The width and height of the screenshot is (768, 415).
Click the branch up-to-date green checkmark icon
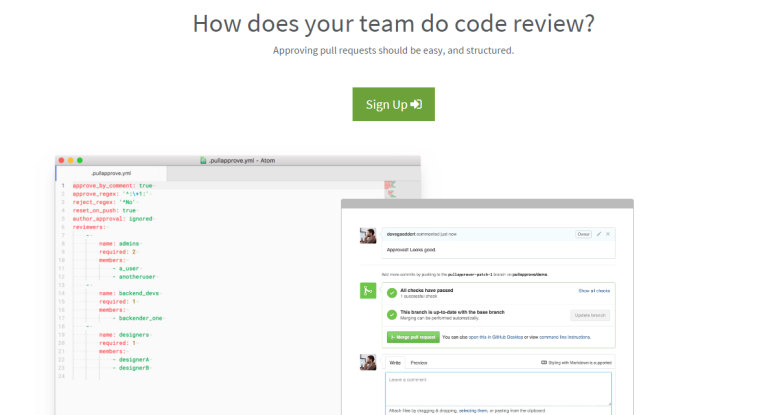[x=392, y=314]
